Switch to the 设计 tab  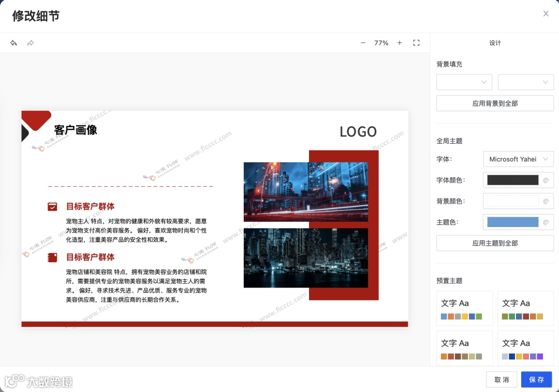[x=495, y=43]
